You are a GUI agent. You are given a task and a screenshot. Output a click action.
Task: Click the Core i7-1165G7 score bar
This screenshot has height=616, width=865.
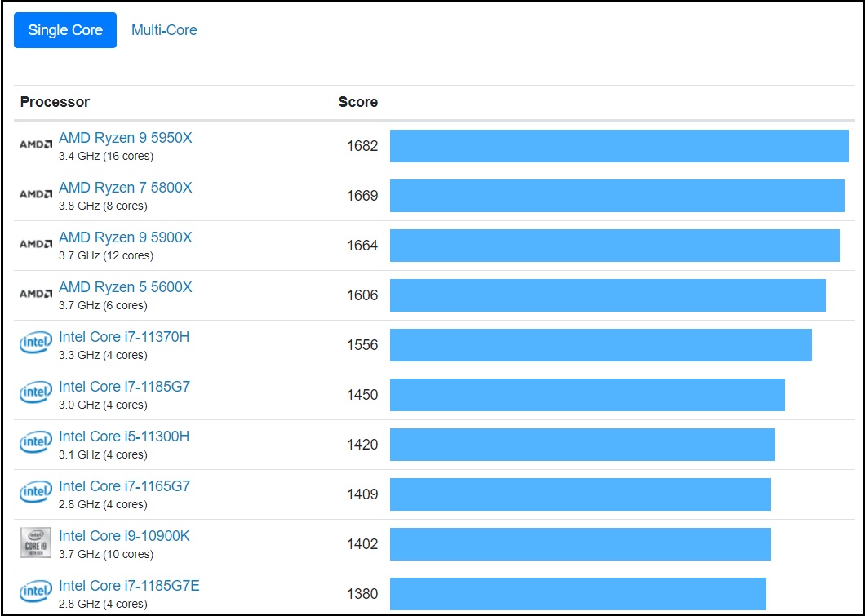click(580, 494)
